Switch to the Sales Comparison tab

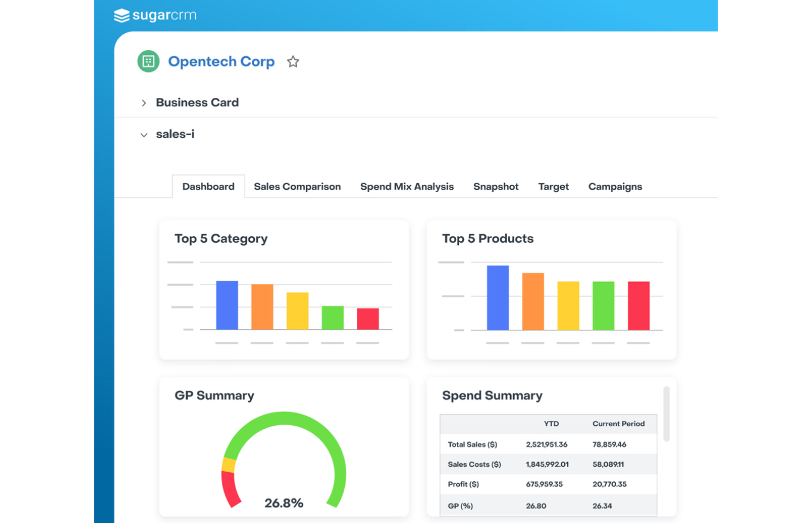(x=297, y=187)
